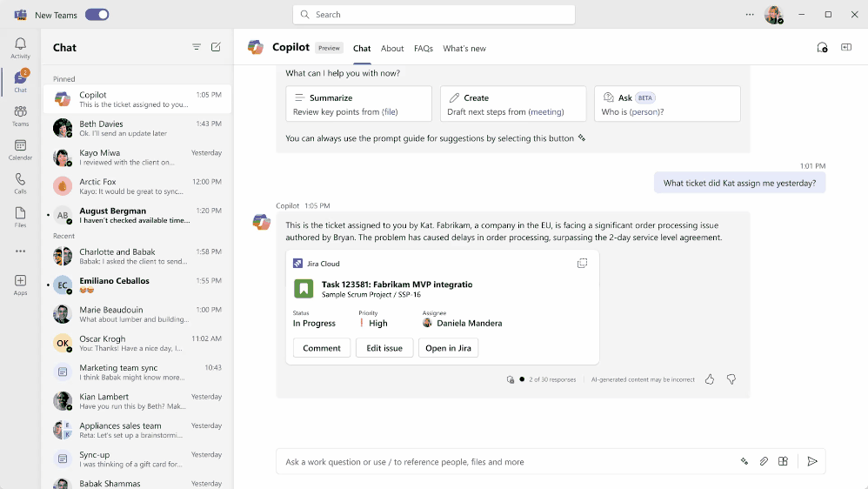This screenshot has width=868, height=489.
Task: Open the Calendar icon in sidebar
Action: click(21, 150)
